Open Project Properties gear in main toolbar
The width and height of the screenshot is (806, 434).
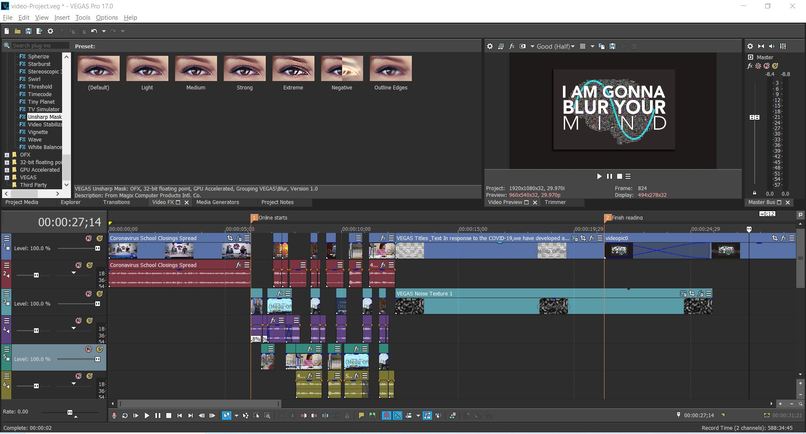[50, 31]
